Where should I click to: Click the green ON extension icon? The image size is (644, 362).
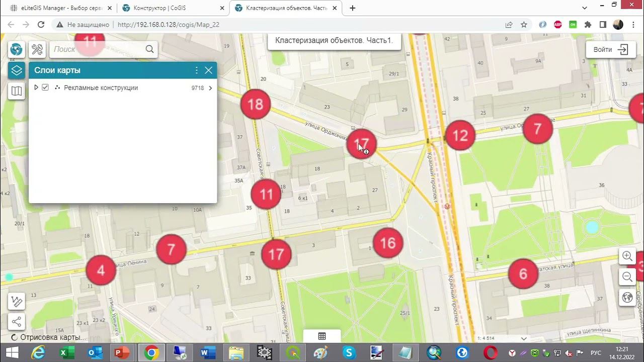573,25
